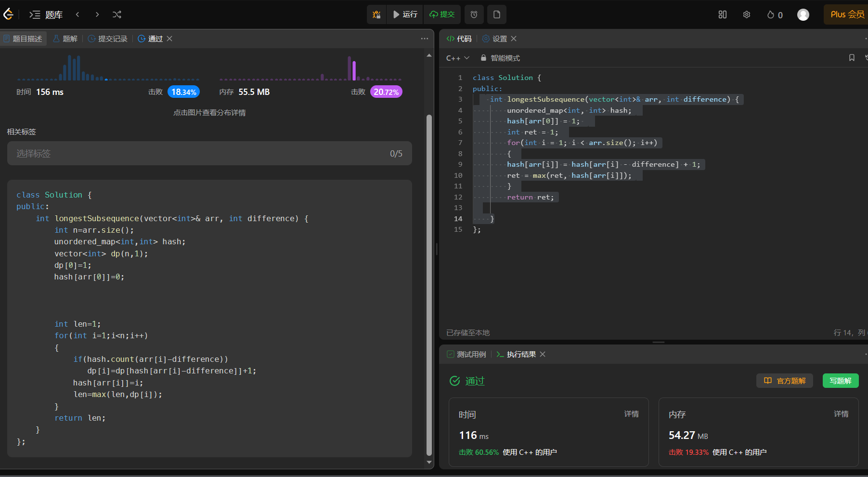Open the layout grid icon
The image size is (868, 477).
(723, 14)
